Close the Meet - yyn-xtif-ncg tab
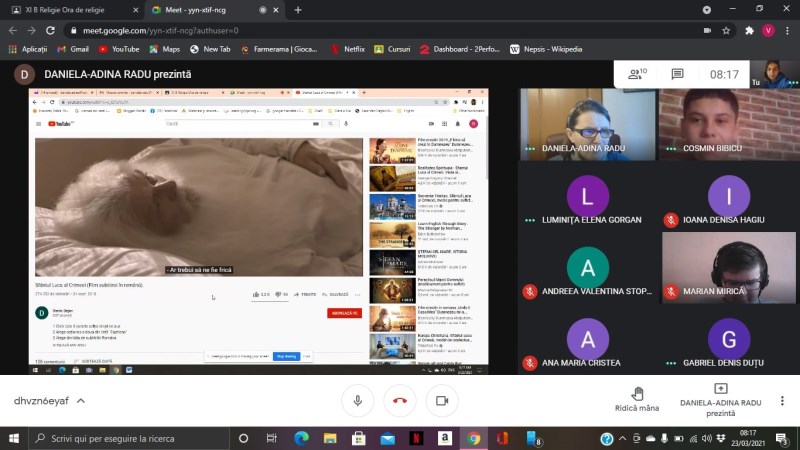This screenshot has height=450, width=800. [x=276, y=10]
